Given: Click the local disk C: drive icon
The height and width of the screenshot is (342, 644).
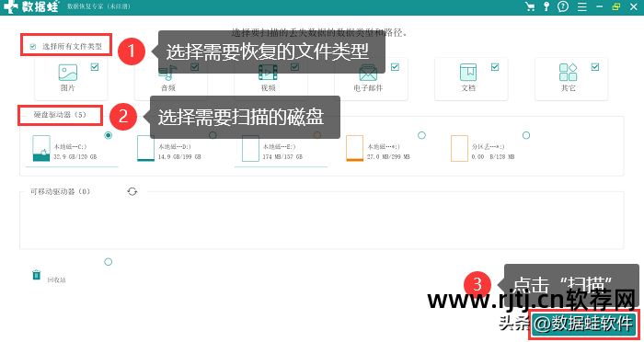Looking at the screenshot, I should coord(41,148).
